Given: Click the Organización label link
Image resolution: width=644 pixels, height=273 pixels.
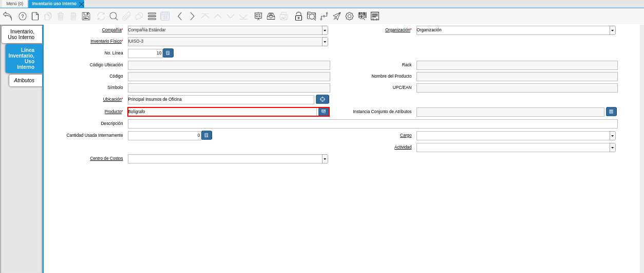Looking at the screenshot, I should (x=397, y=30).
